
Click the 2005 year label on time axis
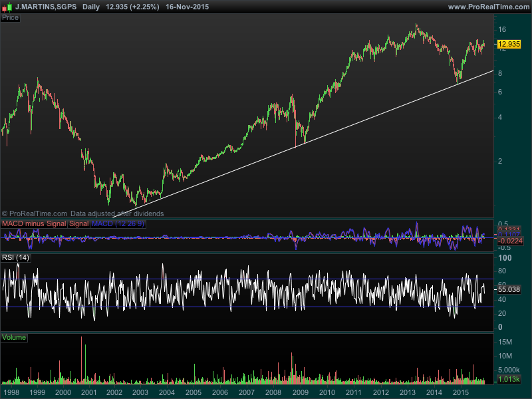click(194, 392)
